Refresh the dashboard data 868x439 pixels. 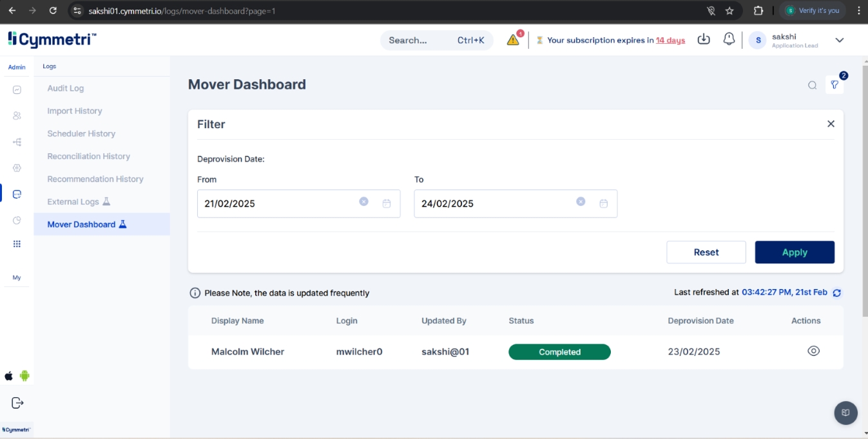836,293
